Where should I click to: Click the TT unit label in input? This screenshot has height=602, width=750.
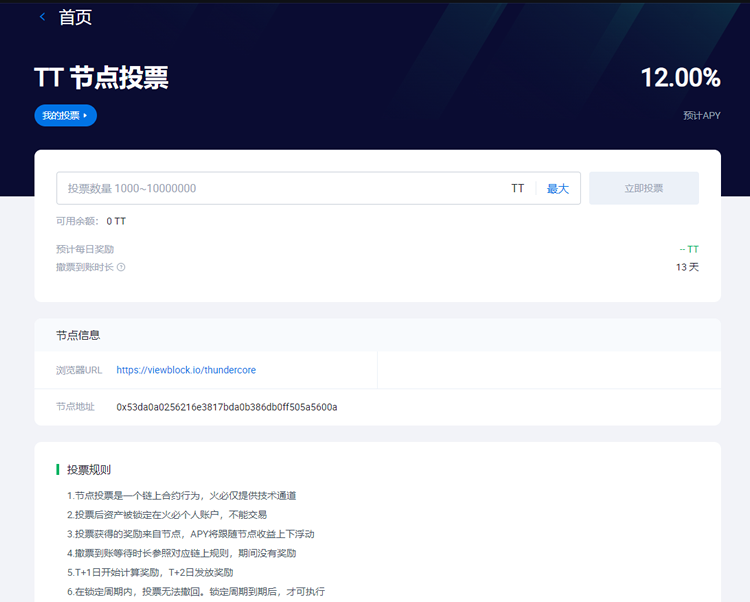pyautogui.click(x=518, y=188)
